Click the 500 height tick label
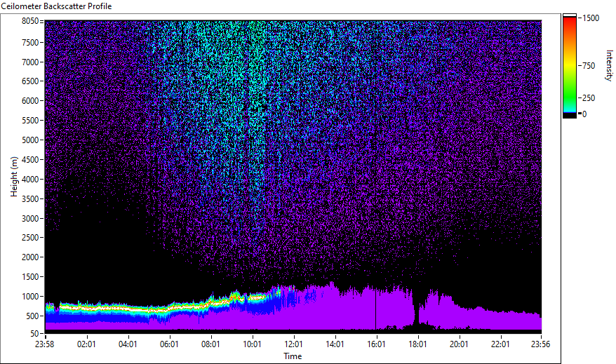616x364 pixels. pos(32,316)
